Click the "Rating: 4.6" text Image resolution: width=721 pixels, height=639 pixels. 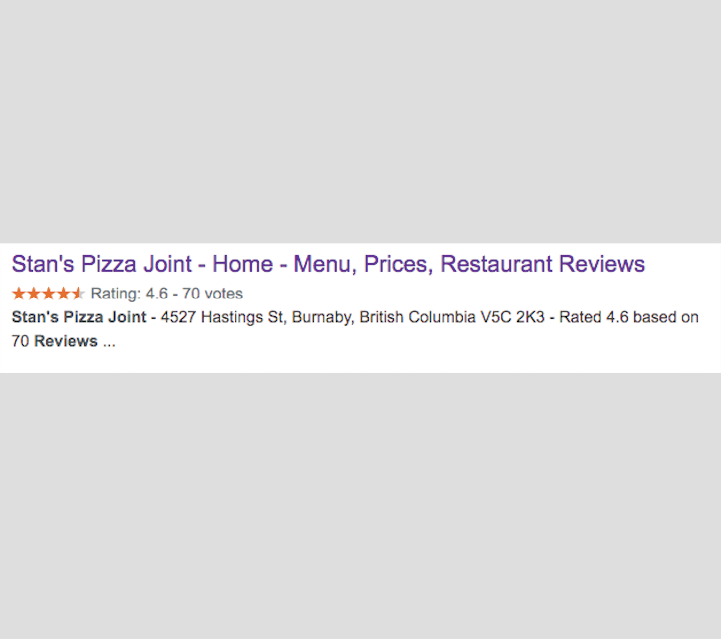tap(129, 294)
